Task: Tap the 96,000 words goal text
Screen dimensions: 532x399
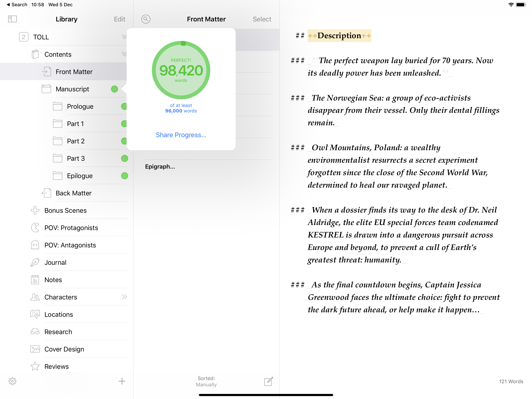Action: [x=181, y=111]
